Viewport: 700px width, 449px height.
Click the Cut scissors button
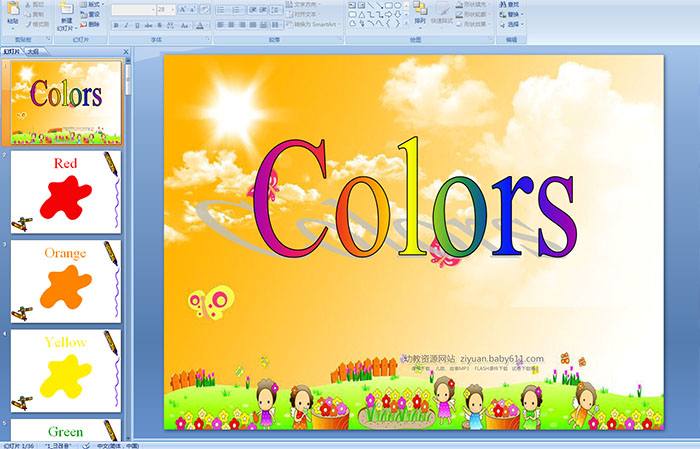click(35, 4)
